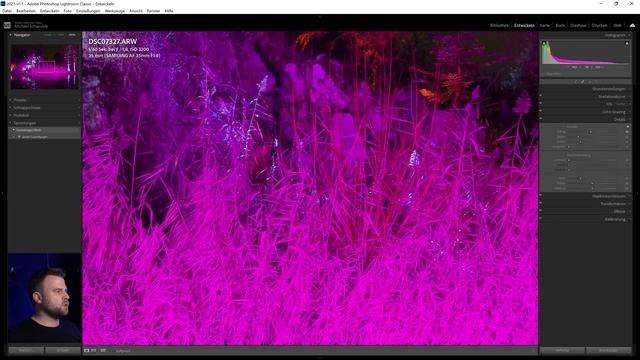
Task: Click the noise reduction Farbe slider handle
Action: [580, 178]
